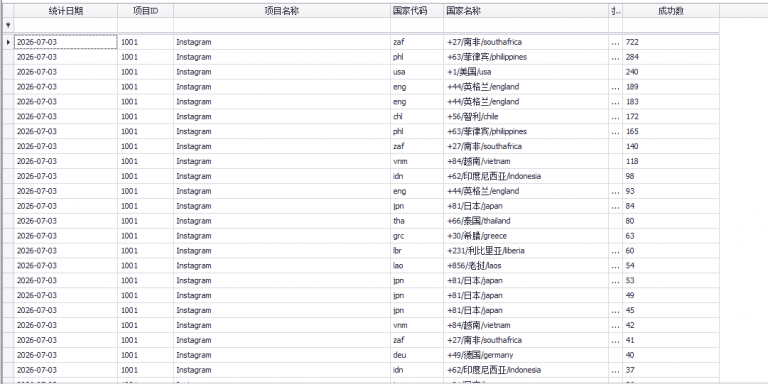The width and height of the screenshot is (768, 384).
Task: Sort by the 国家代码 column header
Action: pyautogui.click(x=417, y=11)
